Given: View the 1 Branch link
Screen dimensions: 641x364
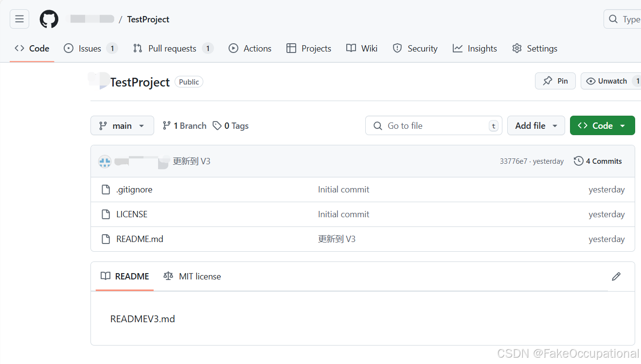Looking at the screenshot, I should click(184, 125).
